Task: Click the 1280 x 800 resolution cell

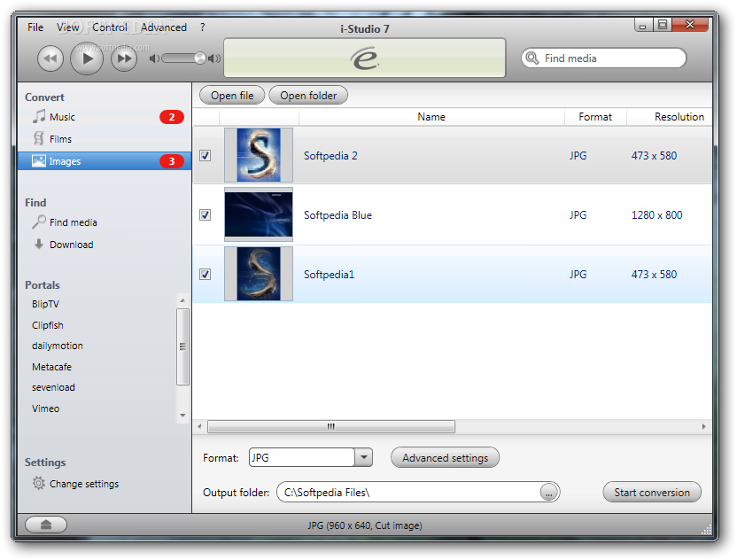Action: (656, 215)
